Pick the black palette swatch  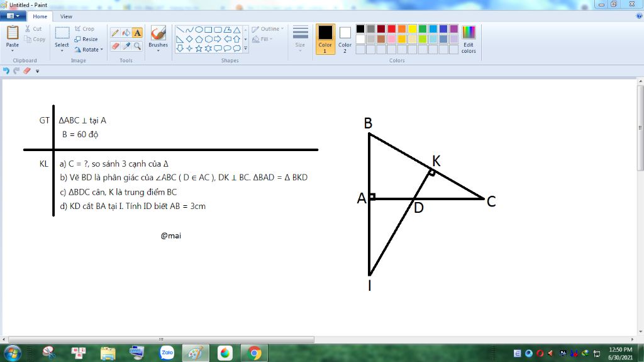pos(360,29)
